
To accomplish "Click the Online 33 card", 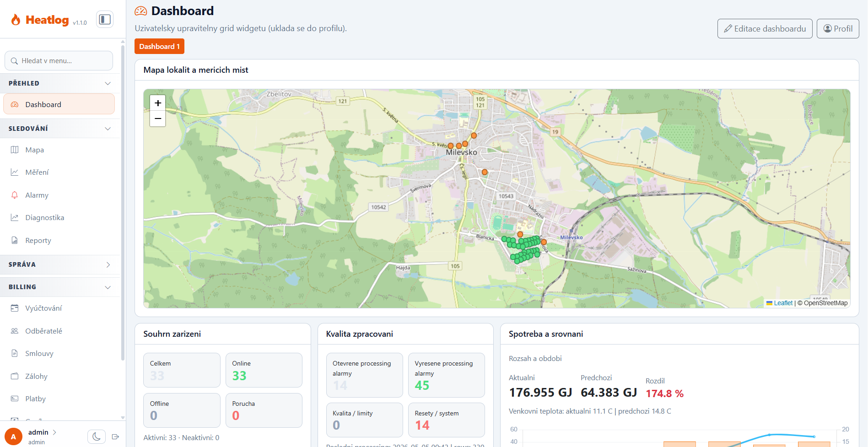I will [x=264, y=370].
